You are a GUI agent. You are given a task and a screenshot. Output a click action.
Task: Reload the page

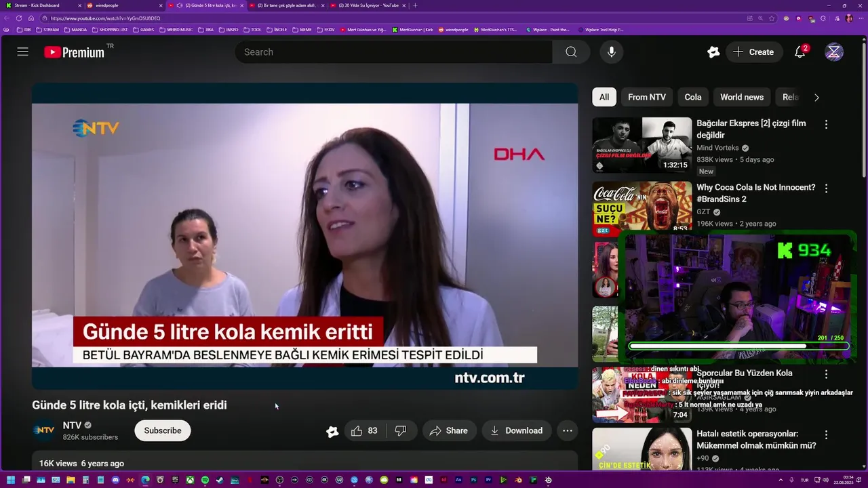[x=19, y=18]
